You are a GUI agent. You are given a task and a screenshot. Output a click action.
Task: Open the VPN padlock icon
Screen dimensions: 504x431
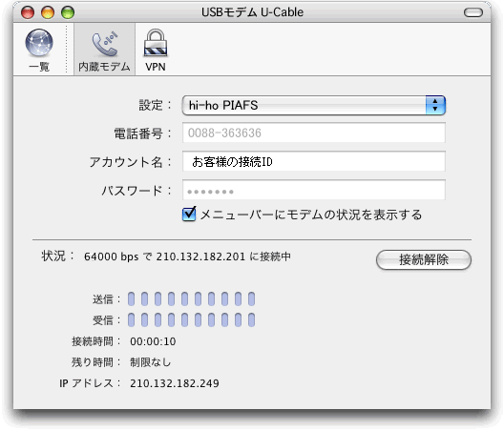click(156, 43)
